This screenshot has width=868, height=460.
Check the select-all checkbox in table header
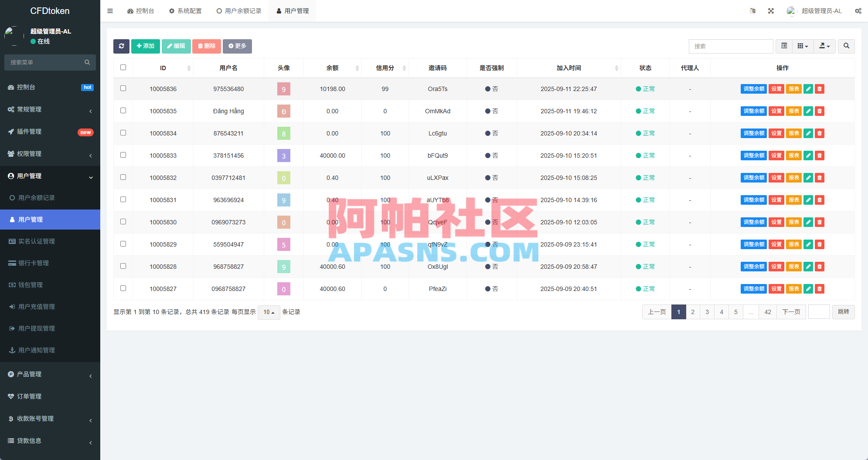point(123,68)
